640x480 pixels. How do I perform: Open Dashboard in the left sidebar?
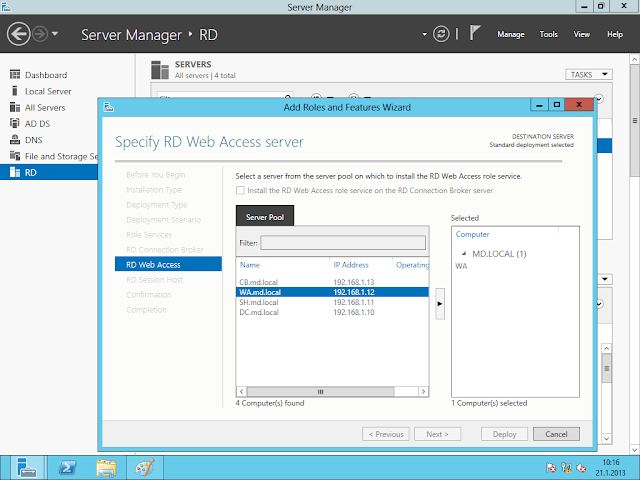pos(45,75)
